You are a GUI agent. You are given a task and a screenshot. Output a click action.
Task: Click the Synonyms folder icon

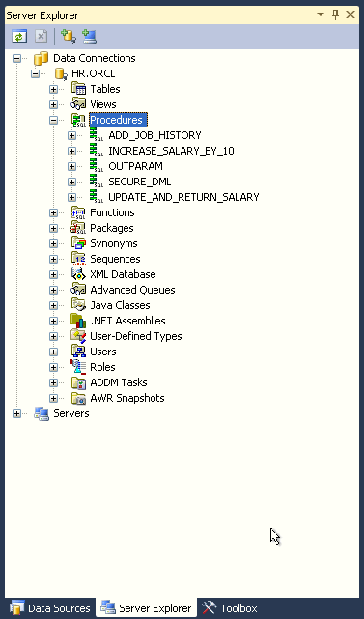click(x=78, y=243)
